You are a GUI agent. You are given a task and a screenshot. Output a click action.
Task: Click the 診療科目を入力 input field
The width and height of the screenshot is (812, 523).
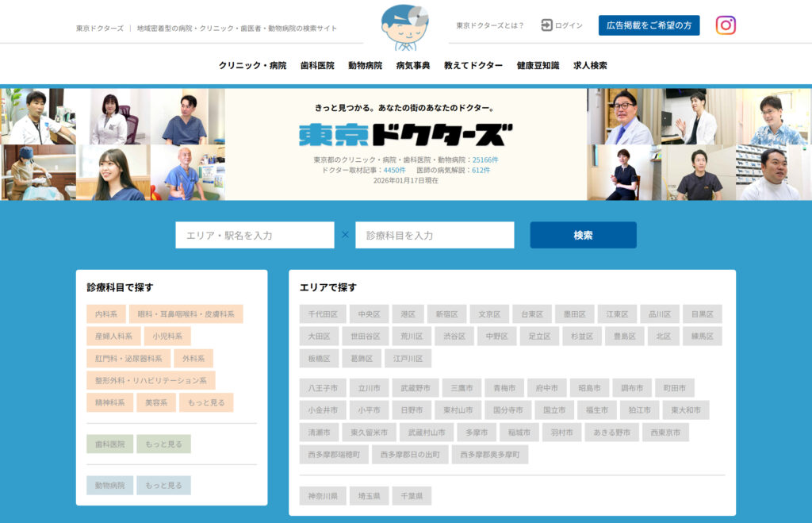(x=435, y=235)
